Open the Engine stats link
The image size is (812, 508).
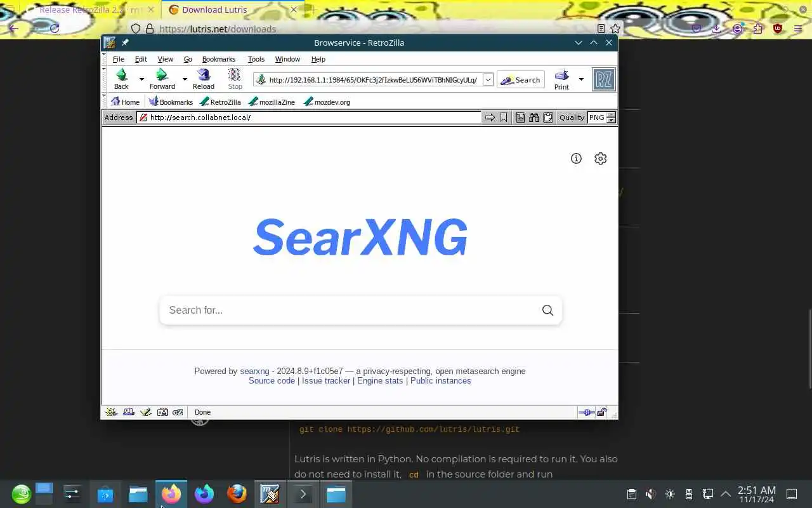pos(380,380)
